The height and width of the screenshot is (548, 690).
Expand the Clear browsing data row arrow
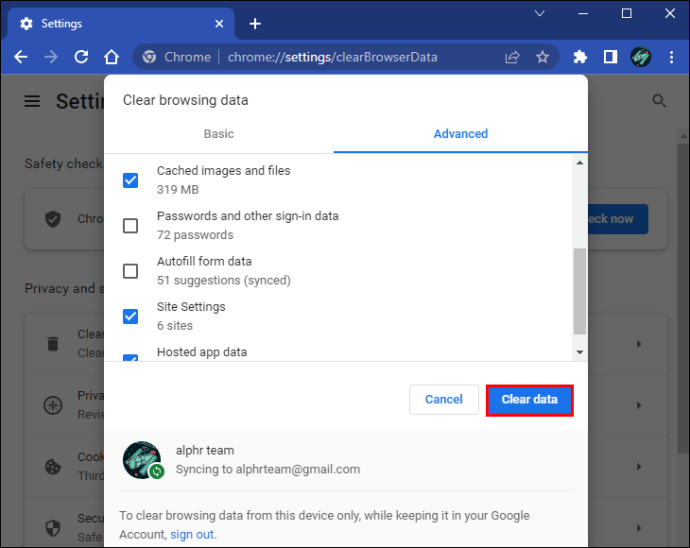click(639, 344)
